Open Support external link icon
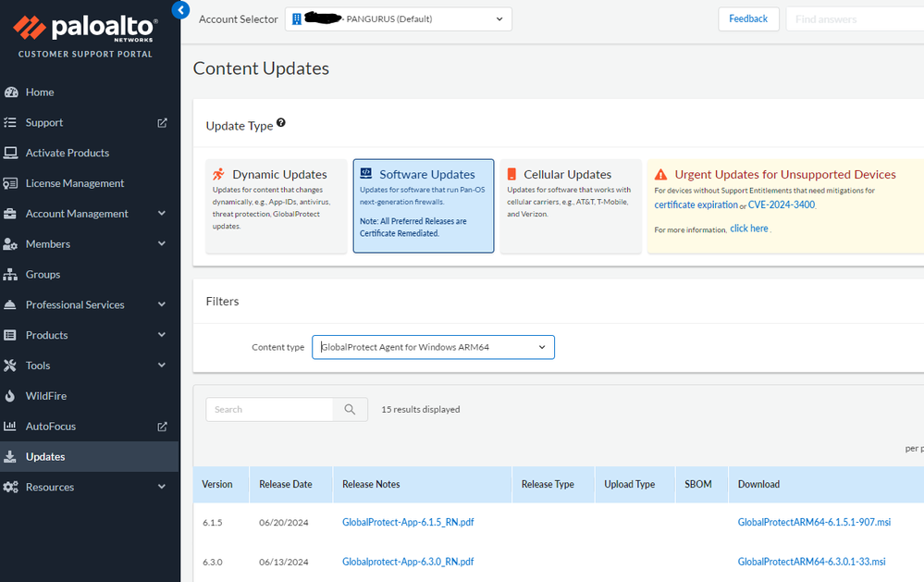The width and height of the screenshot is (924, 582). tap(162, 123)
